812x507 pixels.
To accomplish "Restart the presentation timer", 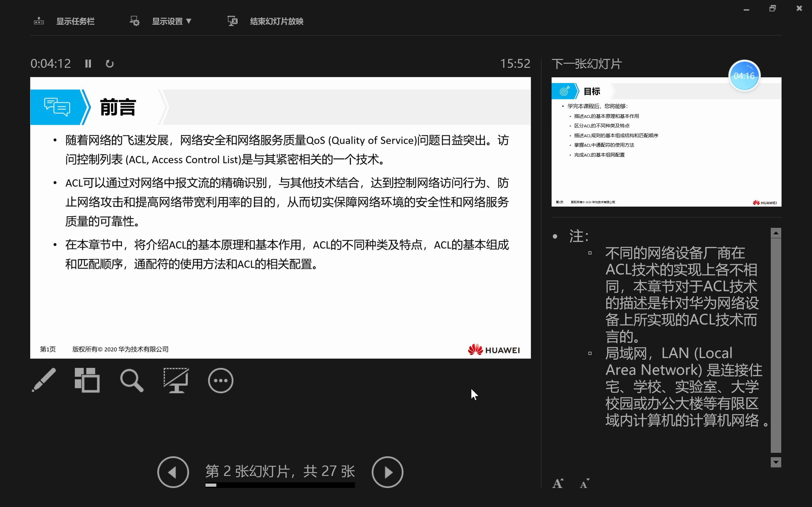I will [x=110, y=63].
